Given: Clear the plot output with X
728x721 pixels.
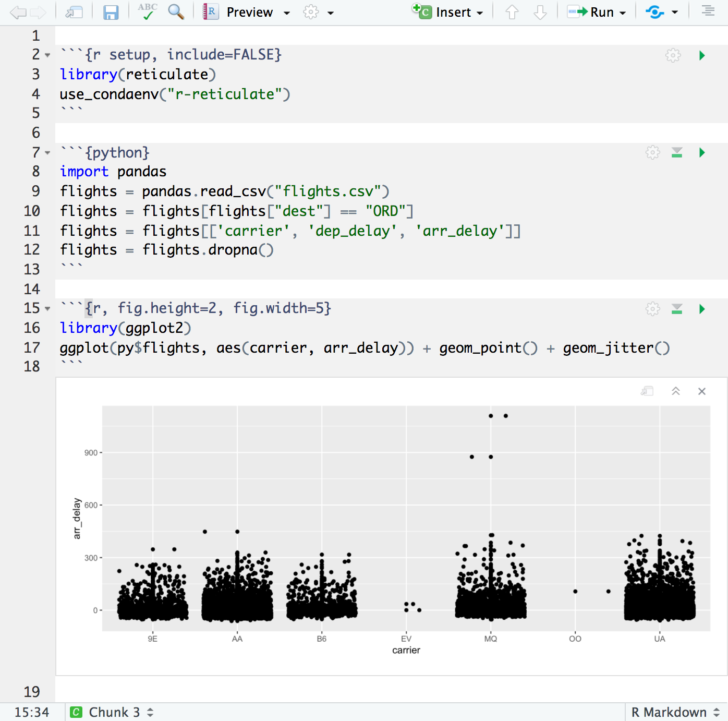Looking at the screenshot, I should 702,391.
